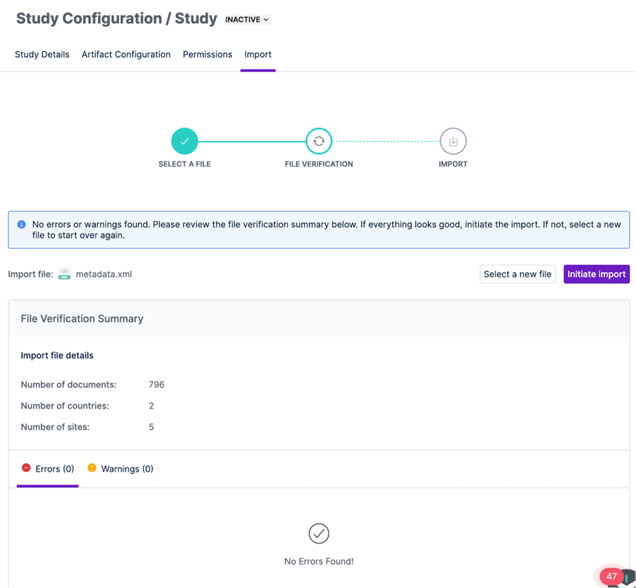Open the red 47 notification badge
Viewport: 636px width, 588px height.
point(611,576)
